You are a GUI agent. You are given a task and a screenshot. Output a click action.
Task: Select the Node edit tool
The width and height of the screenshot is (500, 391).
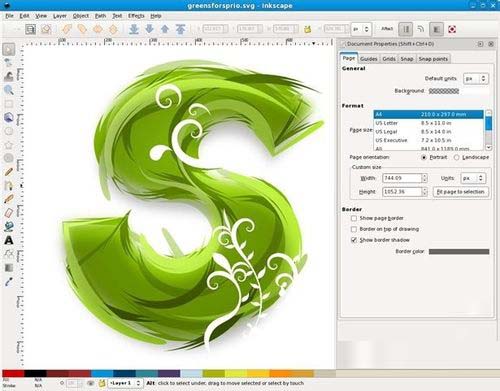9,63
